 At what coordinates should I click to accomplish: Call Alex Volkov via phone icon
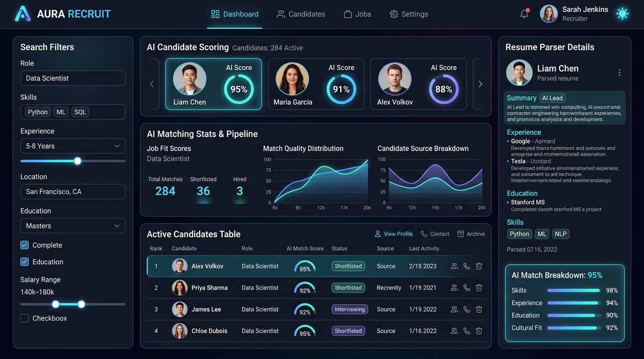467,266
